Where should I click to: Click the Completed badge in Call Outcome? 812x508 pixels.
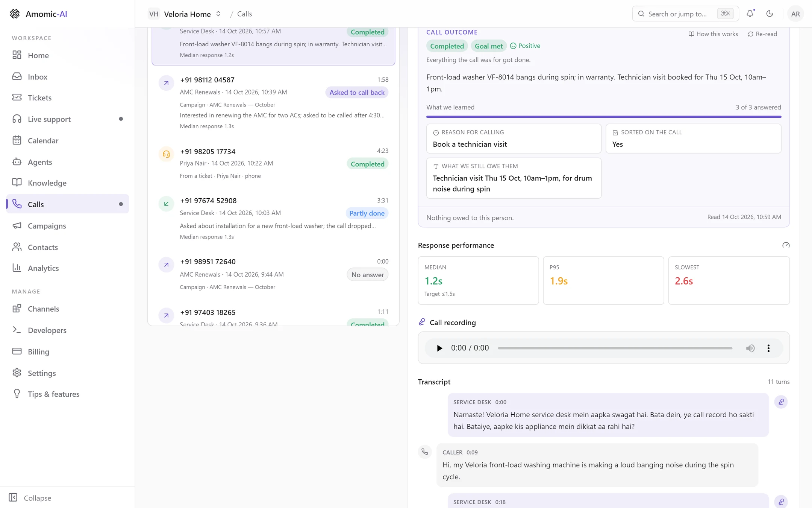pos(447,46)
